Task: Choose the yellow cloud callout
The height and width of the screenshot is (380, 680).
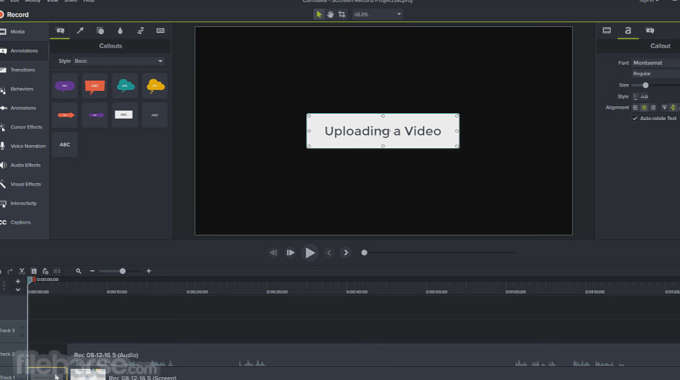Action: click(x=155, y=86)
